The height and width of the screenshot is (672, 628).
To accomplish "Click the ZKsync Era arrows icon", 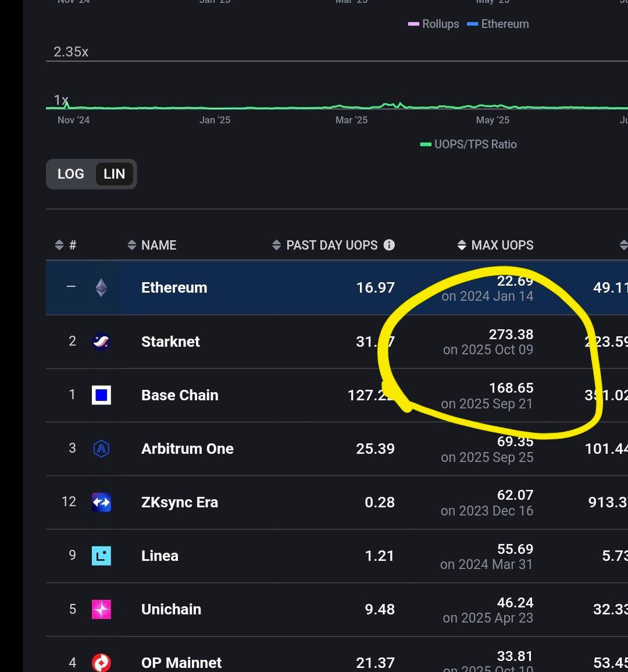I will click(101, 502).
